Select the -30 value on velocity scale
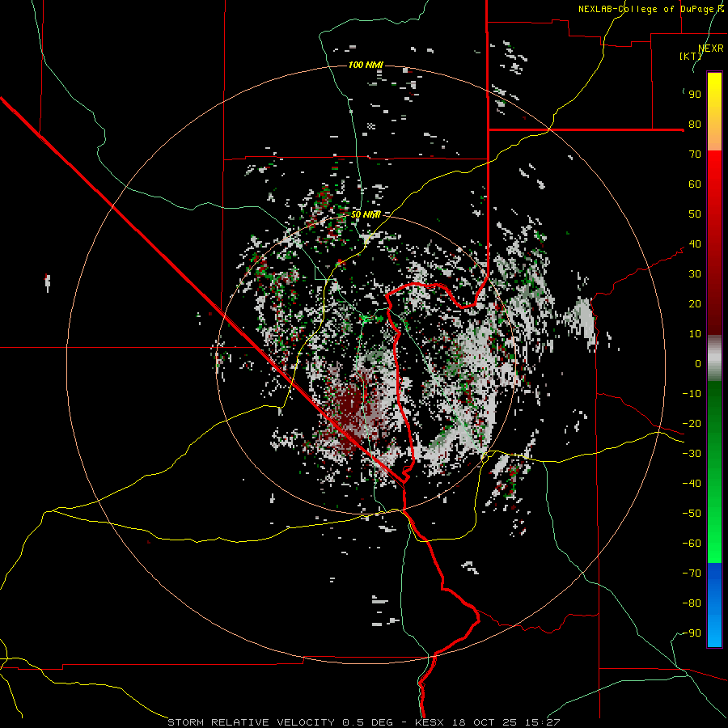The width and height of the screenshot is (728, 728). (692, 454)
